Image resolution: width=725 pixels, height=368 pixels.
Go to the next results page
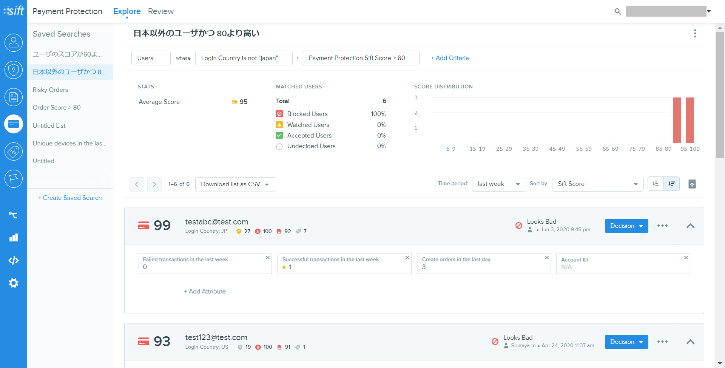154,184
